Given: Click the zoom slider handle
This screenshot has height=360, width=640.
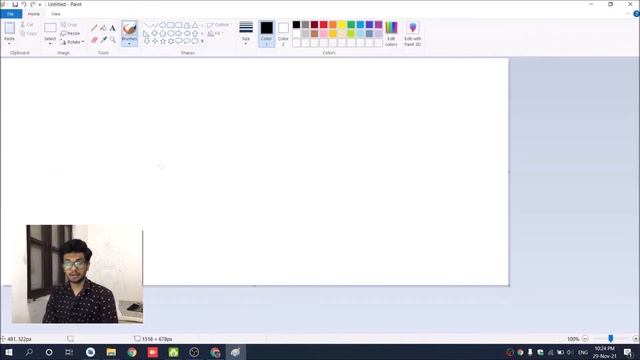Looking at the screenshot, I should coord(611,339).
